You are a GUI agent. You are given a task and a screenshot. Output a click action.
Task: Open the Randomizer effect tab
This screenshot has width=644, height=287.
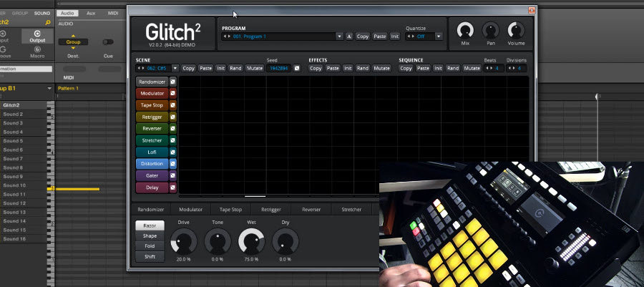pos(151,210)
